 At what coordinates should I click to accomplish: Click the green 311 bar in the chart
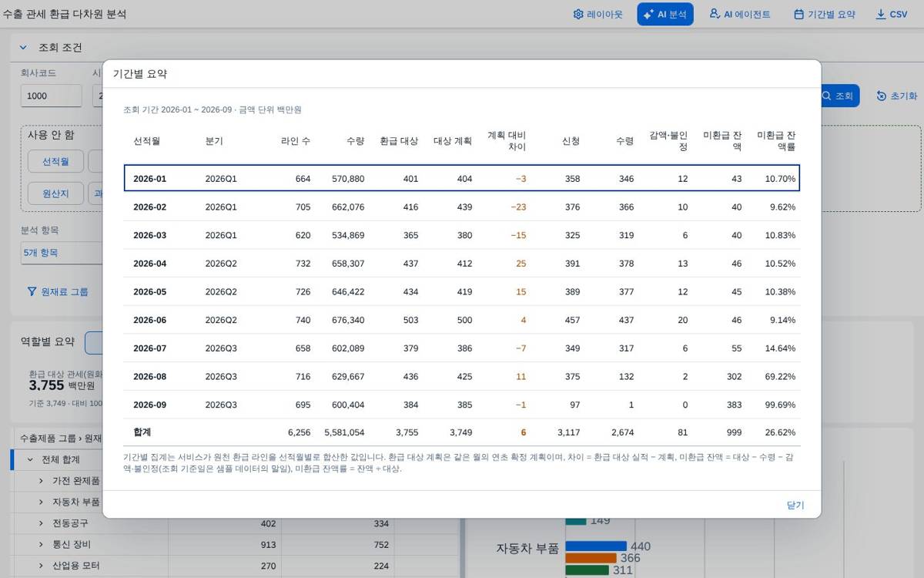click(587, 570)
